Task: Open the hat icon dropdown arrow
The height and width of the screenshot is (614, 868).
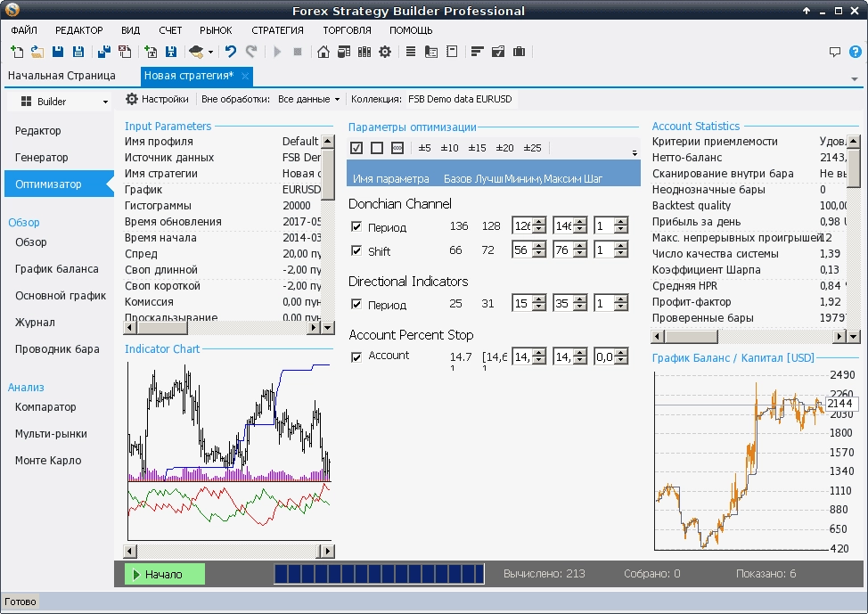Action: [210, 53]
